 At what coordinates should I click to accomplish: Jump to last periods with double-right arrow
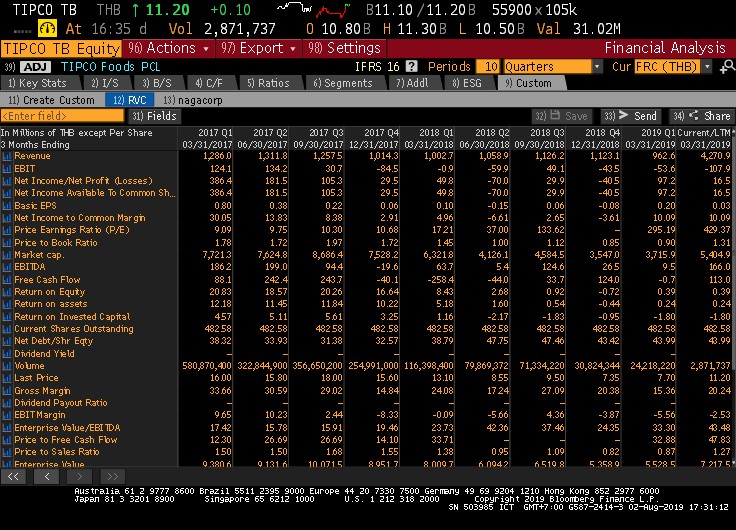click(112, 477)
